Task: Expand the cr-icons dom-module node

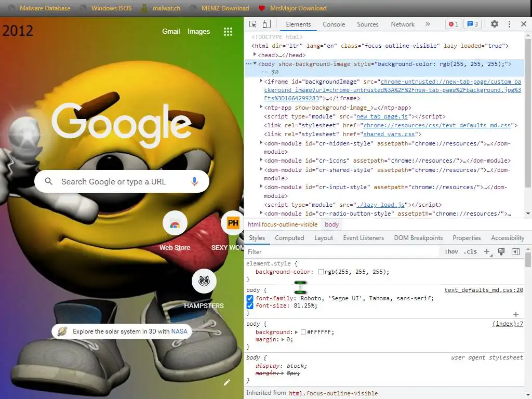Action: click(261, 160)
